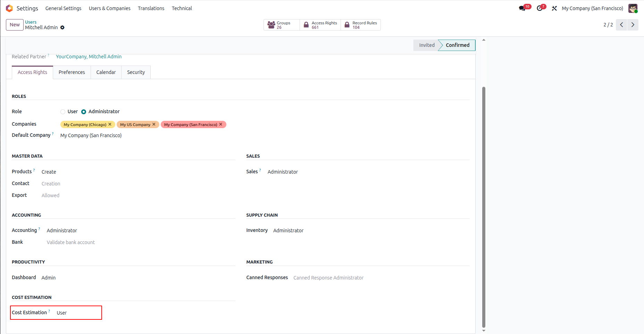This screenshot has width=644, height=334.
Task: Switch to the Preferences tab
Action: [72, 72]
